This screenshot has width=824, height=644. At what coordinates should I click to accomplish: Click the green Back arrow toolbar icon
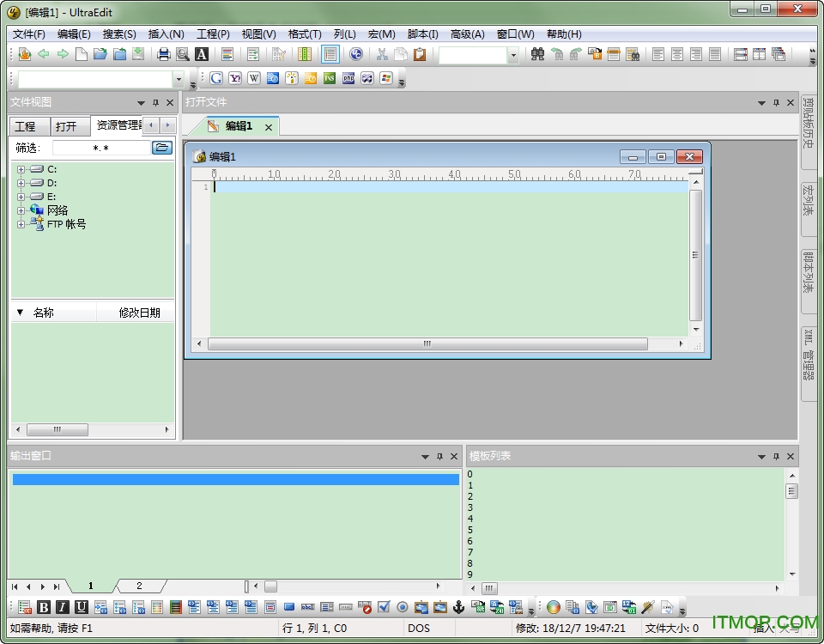43,54
